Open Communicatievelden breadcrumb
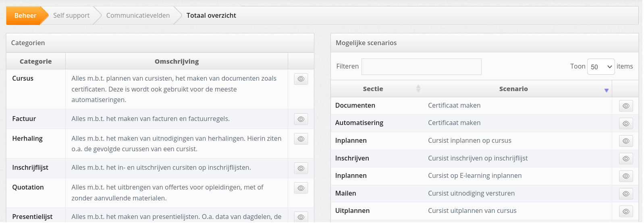The image size is (644, 223). (138, 15)
